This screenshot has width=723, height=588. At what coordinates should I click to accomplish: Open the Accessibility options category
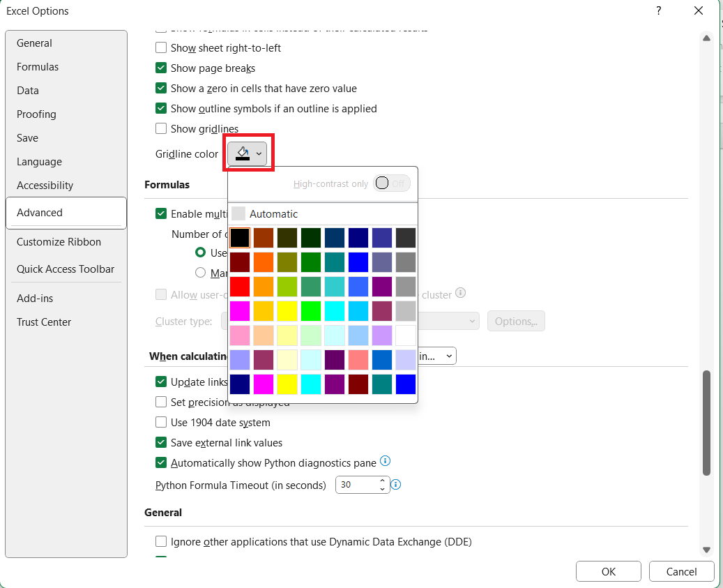coord(66,186)
